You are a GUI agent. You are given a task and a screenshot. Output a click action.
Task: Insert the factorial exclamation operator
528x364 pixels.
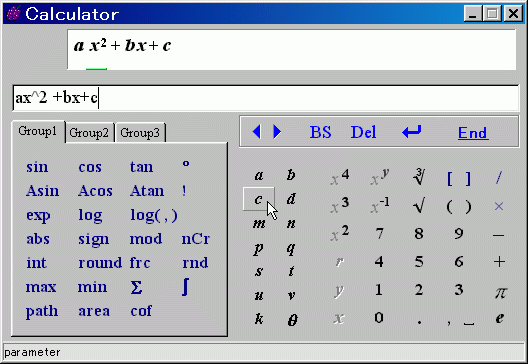point(184,191)
